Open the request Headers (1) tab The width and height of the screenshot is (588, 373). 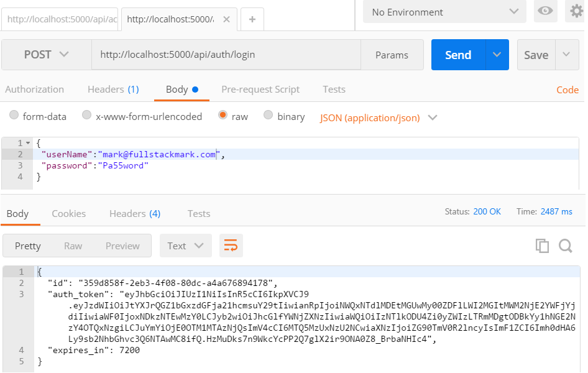click(113, 90)
